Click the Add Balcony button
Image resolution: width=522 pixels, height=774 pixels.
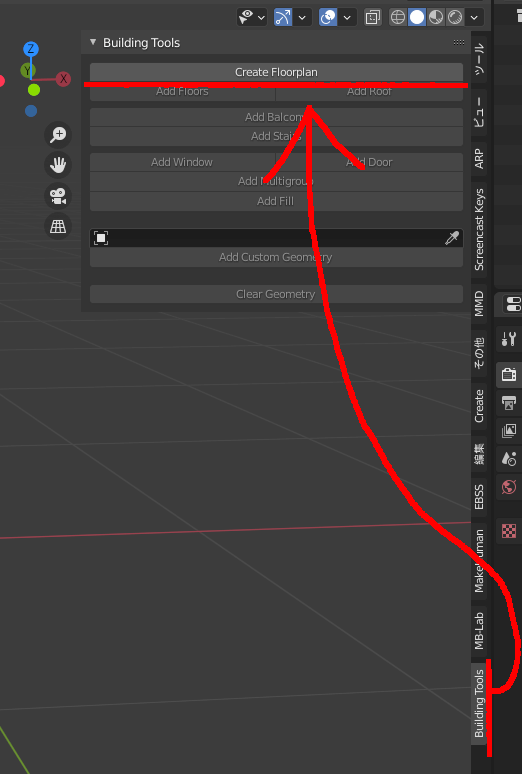pos(276,117)
